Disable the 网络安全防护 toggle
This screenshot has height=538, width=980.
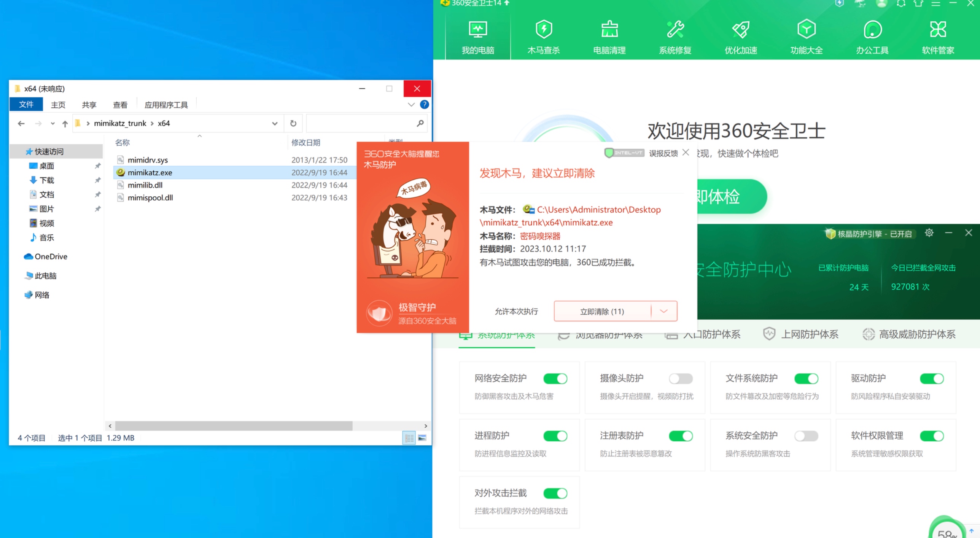coord(555,379)
